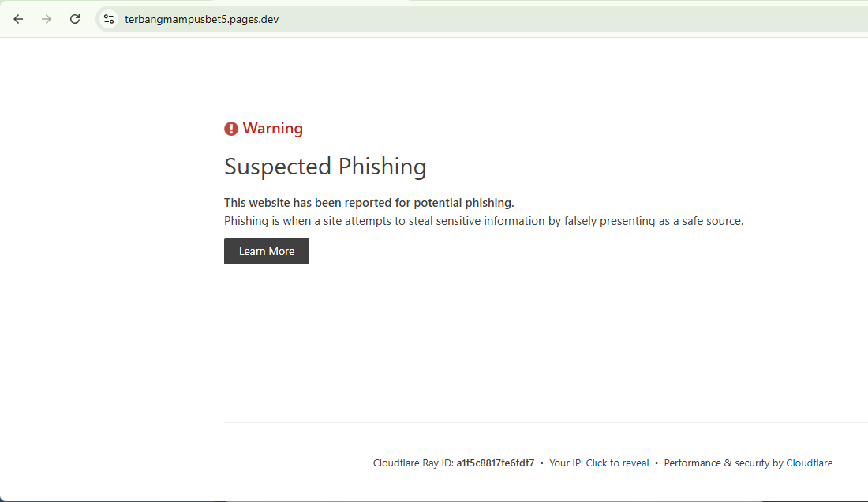
Task: Click the Performance & security by text
Action: 724,463
